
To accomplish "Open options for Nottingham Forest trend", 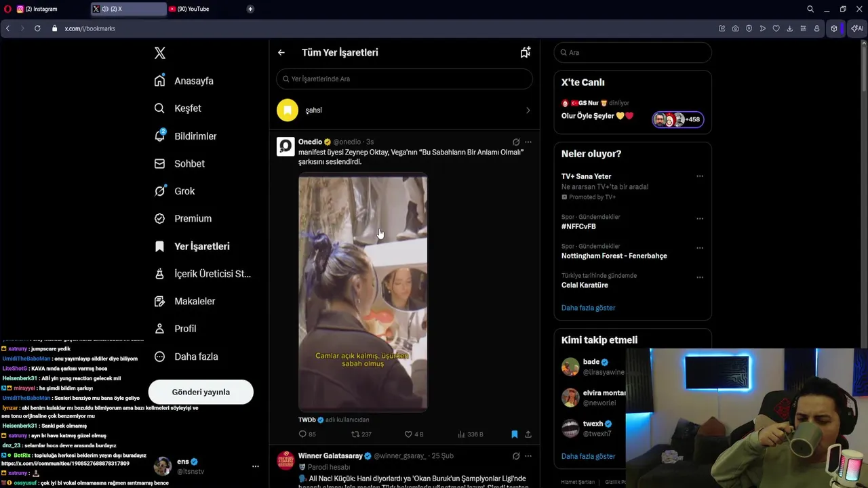I will [700, 248].
